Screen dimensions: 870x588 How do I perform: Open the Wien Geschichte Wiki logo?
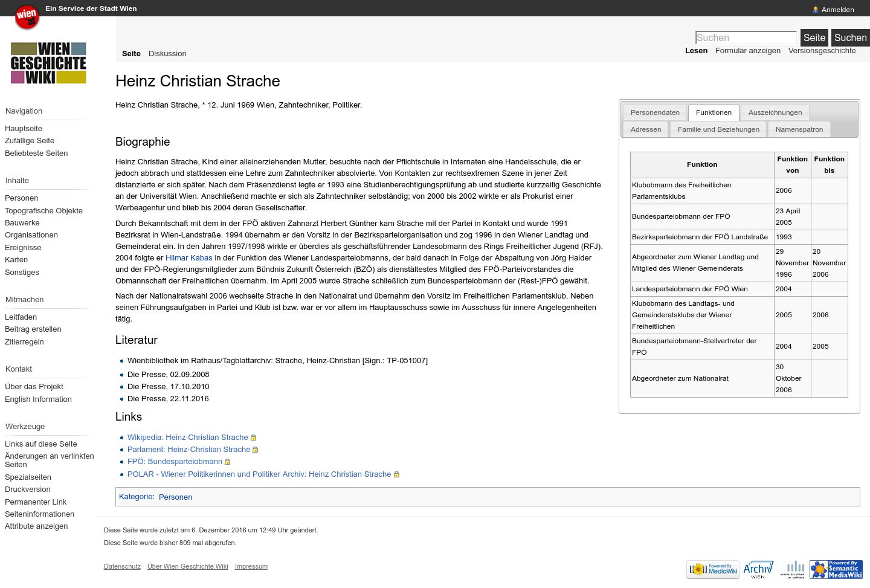(x=48, y=63)
